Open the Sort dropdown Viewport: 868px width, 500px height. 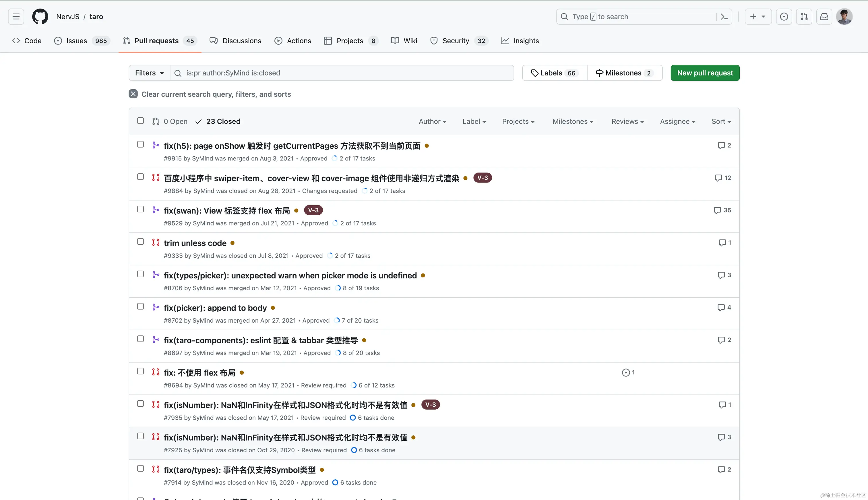point(721,121)
